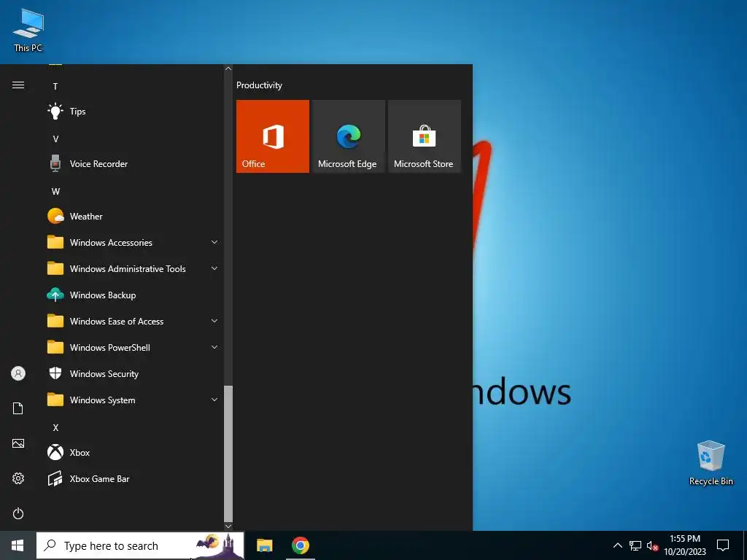Screen dimensions: 747x560
Task: Open the clock showing 1:55 PM
Action: pyautogui.click(x=684, y=545)
